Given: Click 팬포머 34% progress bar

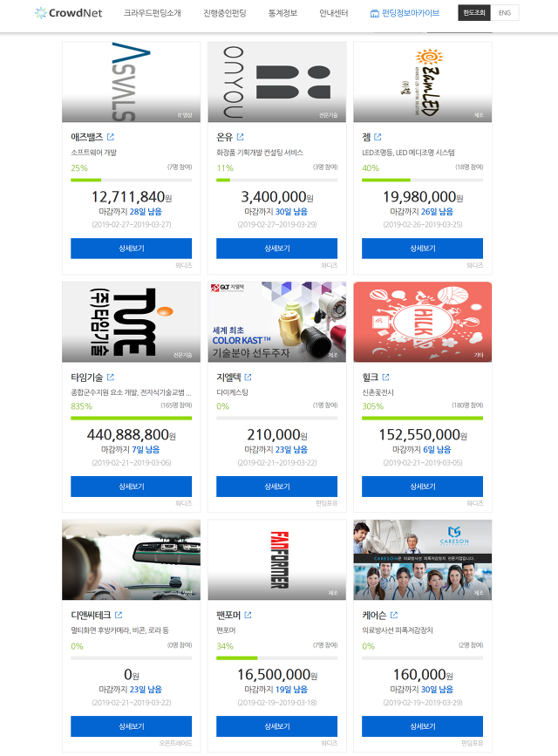Looking at the screenshot, I should point(277,658).
